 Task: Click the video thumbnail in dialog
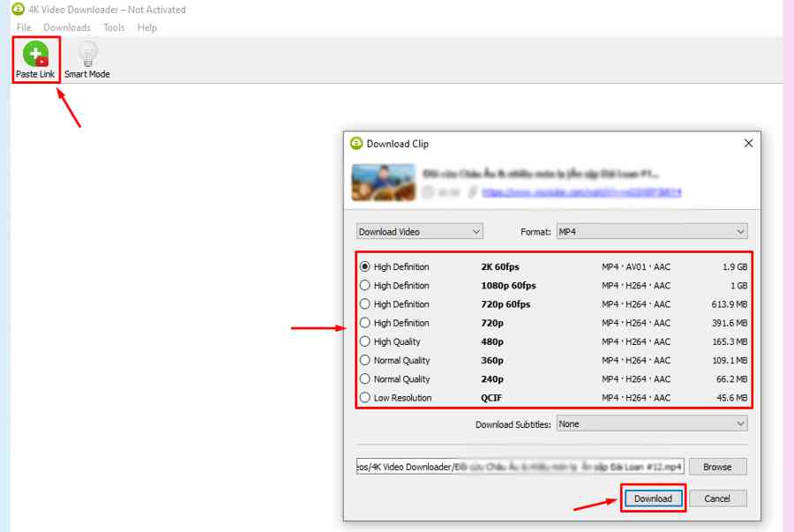click(383, 183)
